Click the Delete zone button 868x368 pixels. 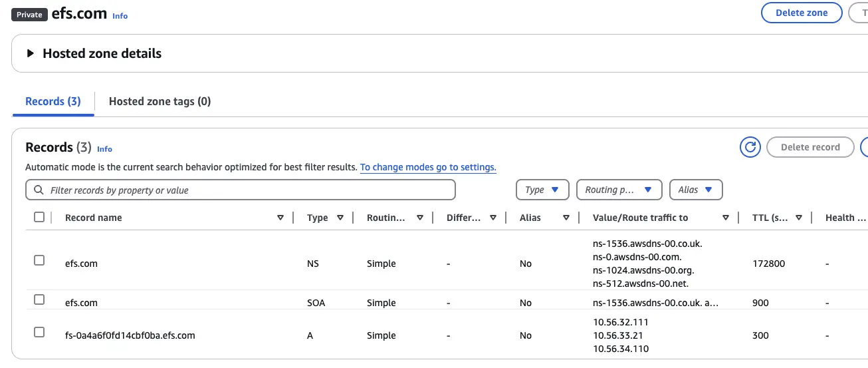[801, 13]
